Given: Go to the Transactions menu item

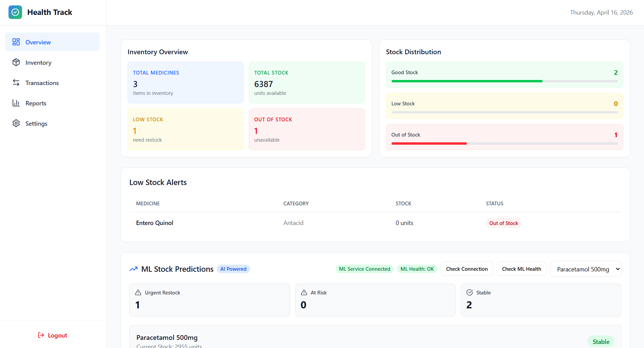Looking at the screenshot, I should [x=42, y=83].
